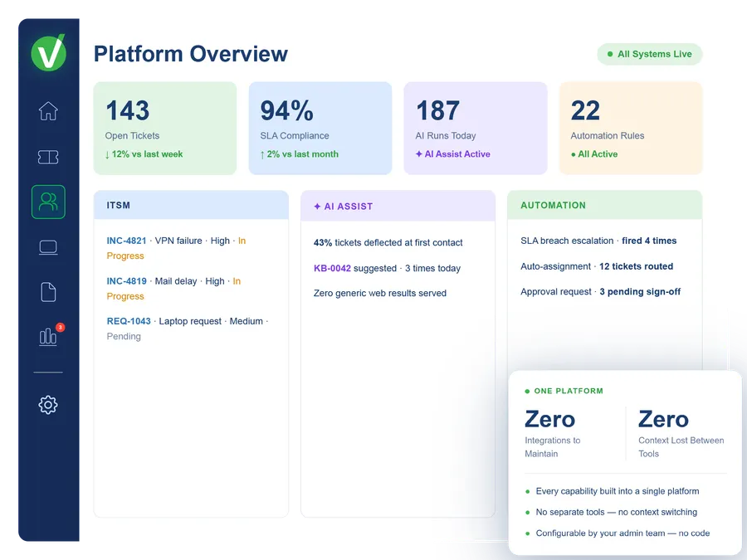Click Zero generic web results served

tap(379, 294)
